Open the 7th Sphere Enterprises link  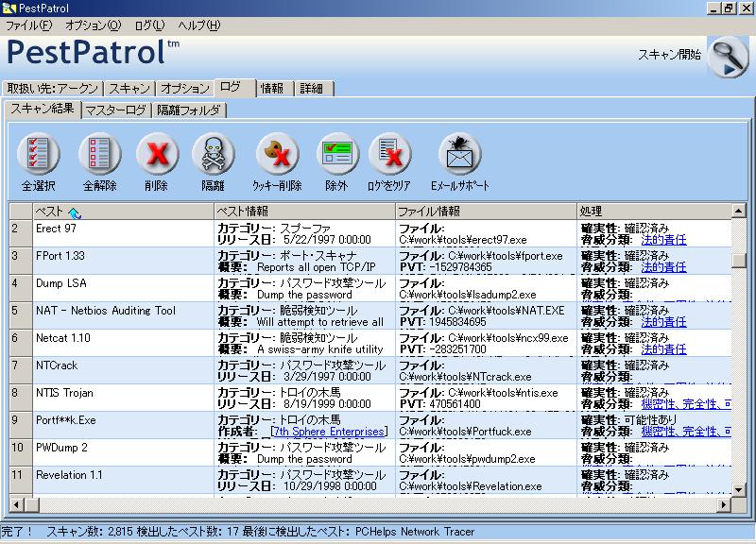tap(330, 432)
